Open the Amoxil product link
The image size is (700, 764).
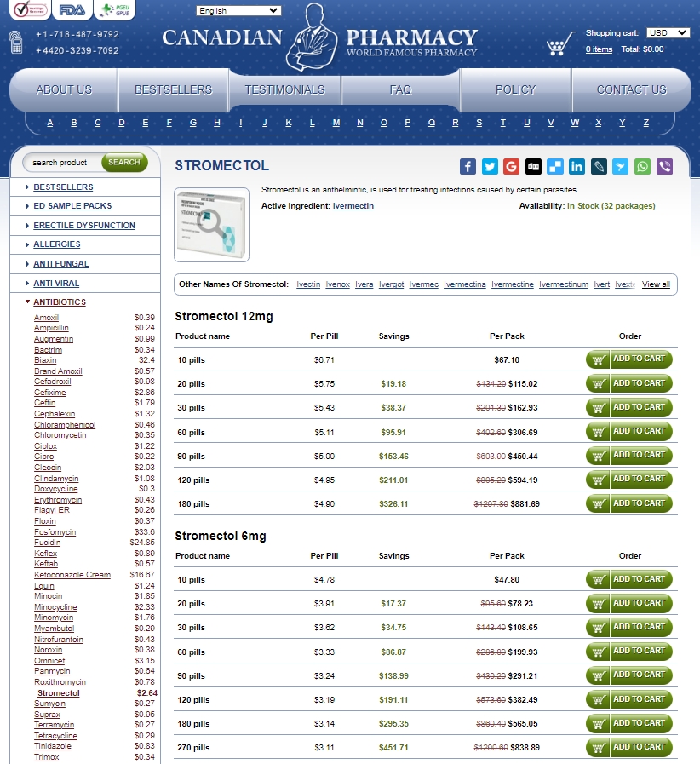coord(46,318)
